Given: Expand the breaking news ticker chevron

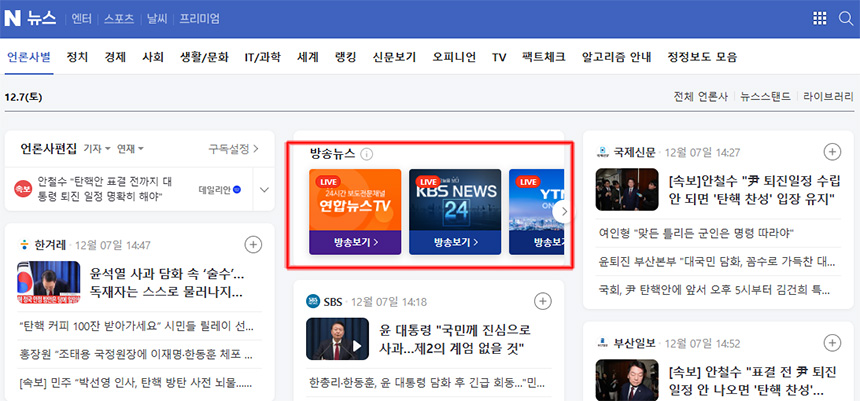Looking at the screenshot, I should pyautogui.click(x=264, y=190).
